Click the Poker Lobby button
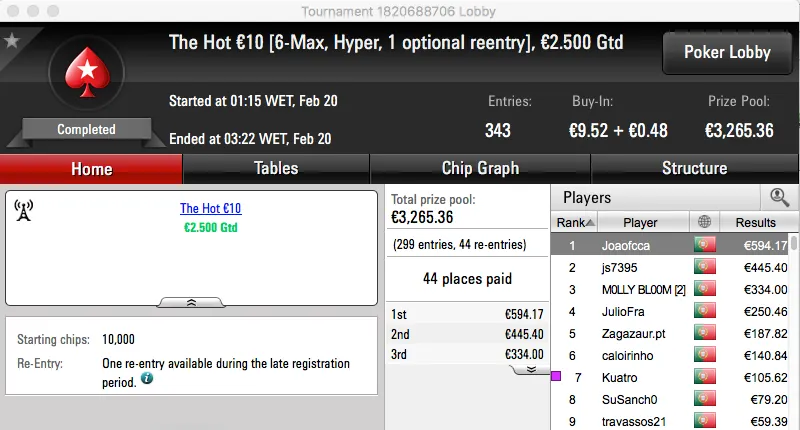 (726, 52)
